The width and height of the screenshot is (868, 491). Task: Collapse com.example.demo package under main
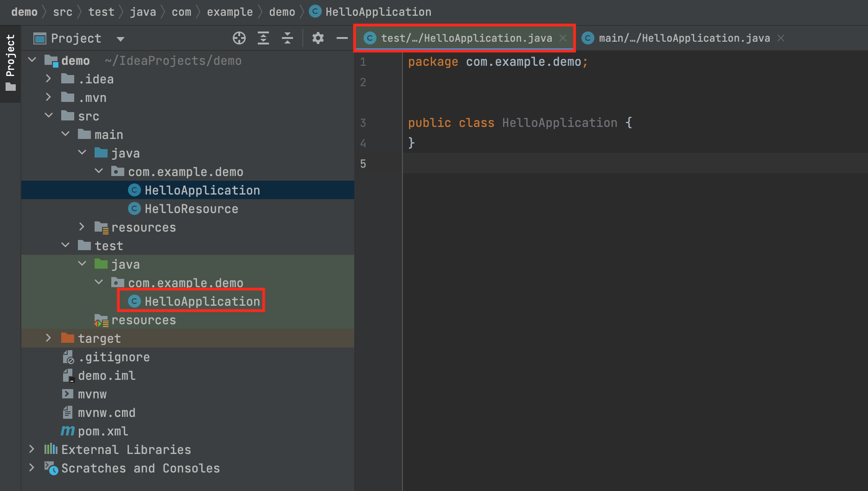[99, 171]
